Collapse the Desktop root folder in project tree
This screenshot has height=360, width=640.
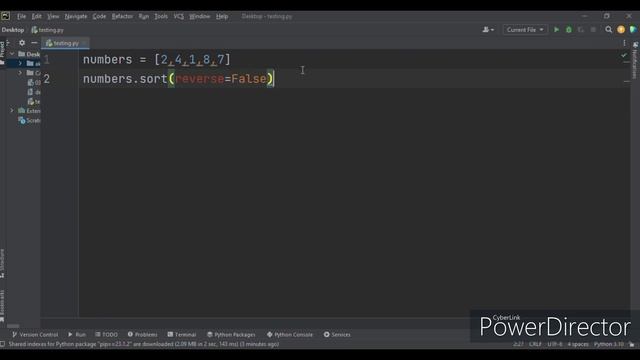12,54
